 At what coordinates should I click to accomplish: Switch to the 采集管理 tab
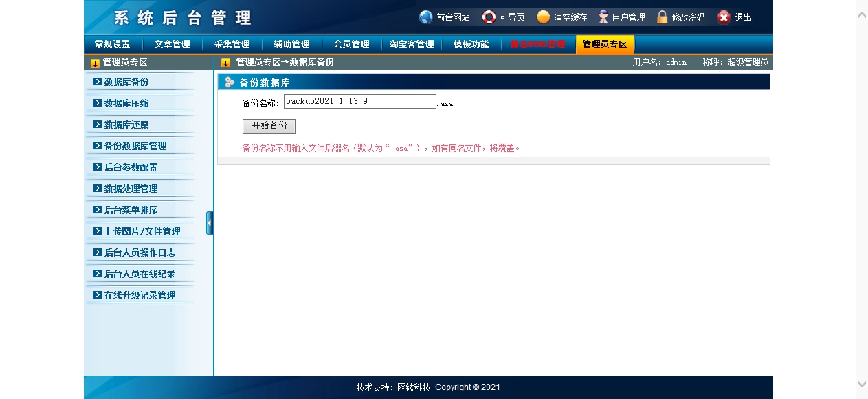pyautogui.click(x=232, y=44)
